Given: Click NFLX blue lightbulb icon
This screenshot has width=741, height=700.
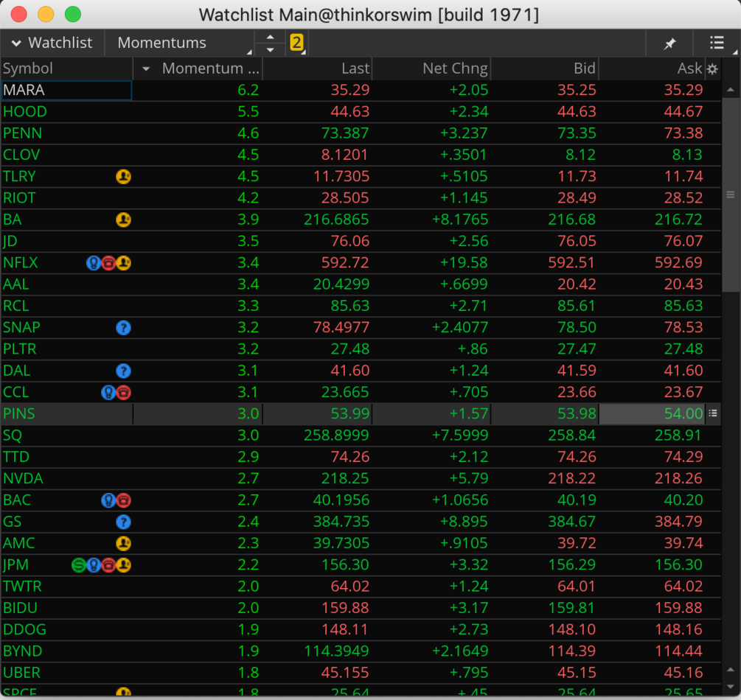Looking at the screenshot, I should point(94,262).
